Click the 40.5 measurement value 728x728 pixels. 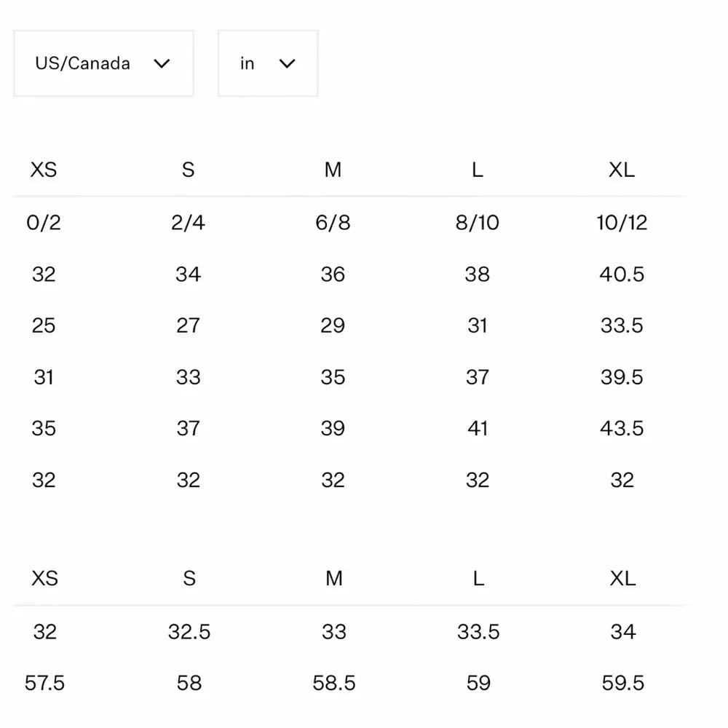[622, 274]
